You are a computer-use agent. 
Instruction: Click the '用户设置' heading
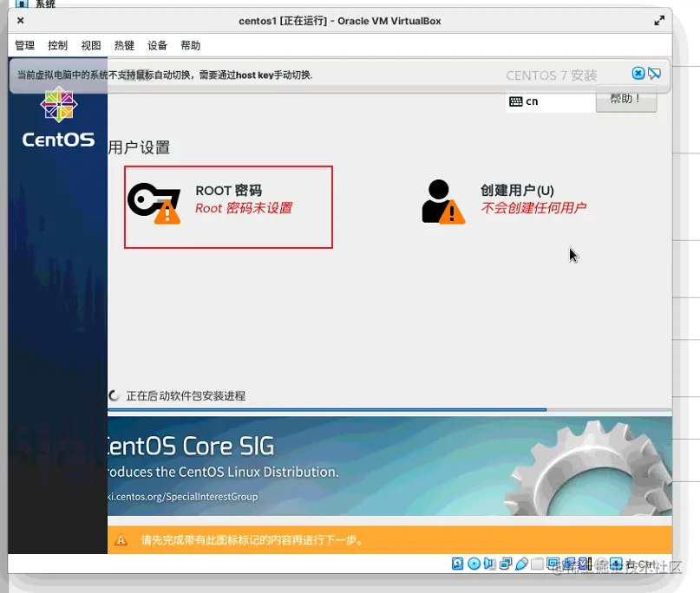click(139, 147)
